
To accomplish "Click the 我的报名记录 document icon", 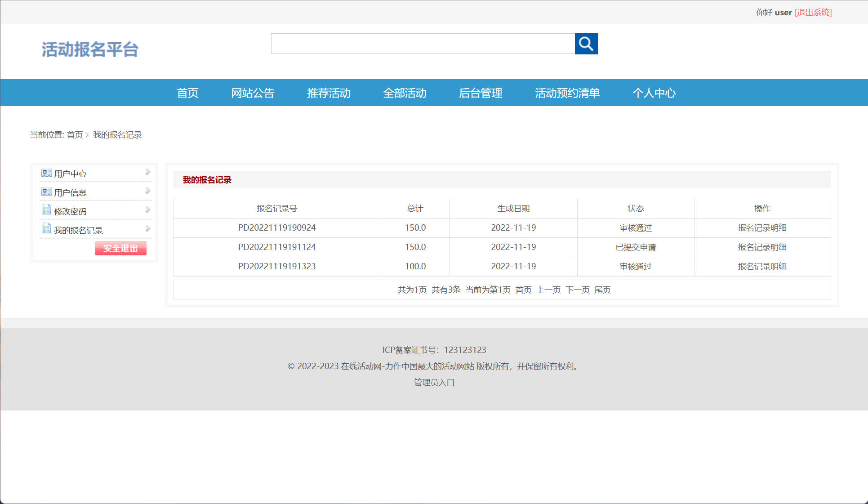I will [x=46, y=228].
